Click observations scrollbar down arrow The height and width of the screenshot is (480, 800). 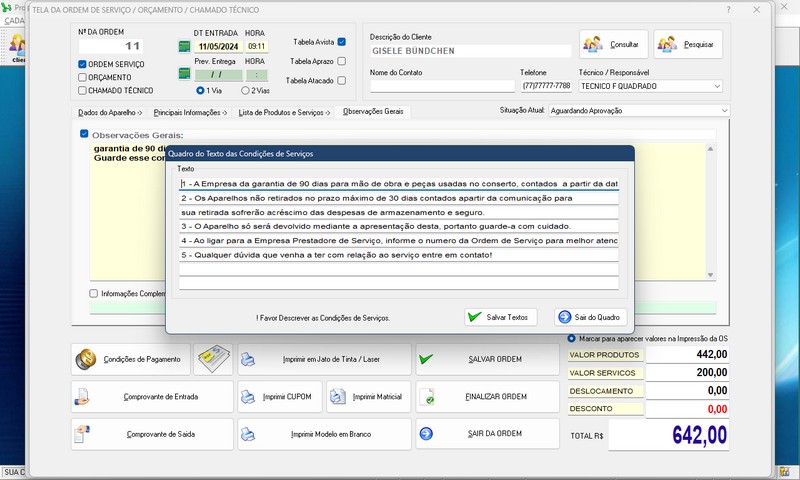[x=710, y=275]
